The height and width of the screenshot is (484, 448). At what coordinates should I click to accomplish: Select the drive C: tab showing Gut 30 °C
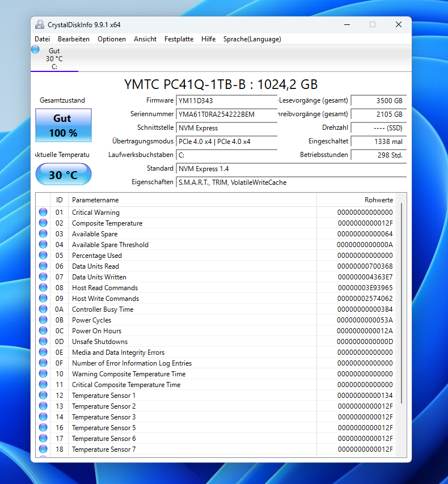pos(54,58)
